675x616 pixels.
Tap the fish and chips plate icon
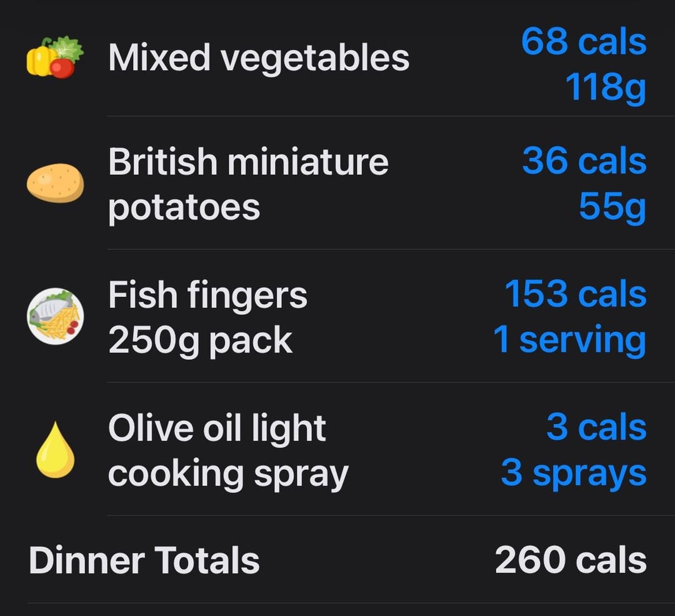[x=55, y=316]
